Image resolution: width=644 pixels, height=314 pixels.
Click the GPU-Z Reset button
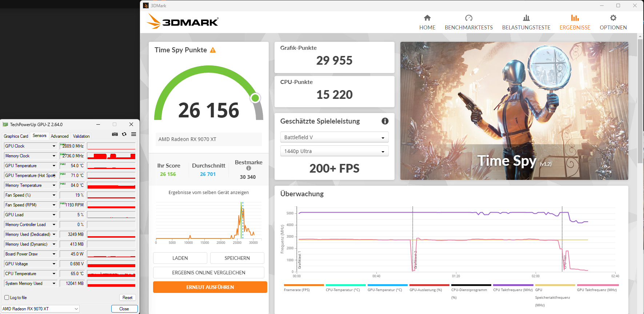click(127, 298)
